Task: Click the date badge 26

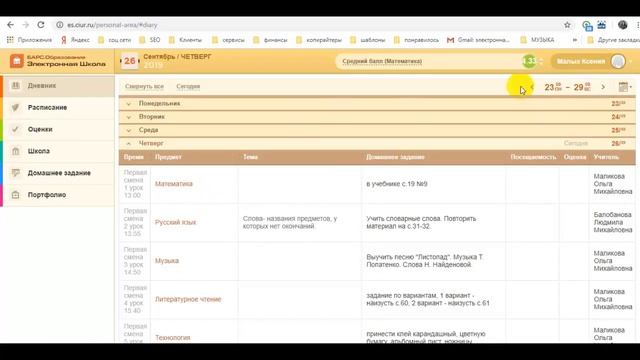Action: click(130, 61)
